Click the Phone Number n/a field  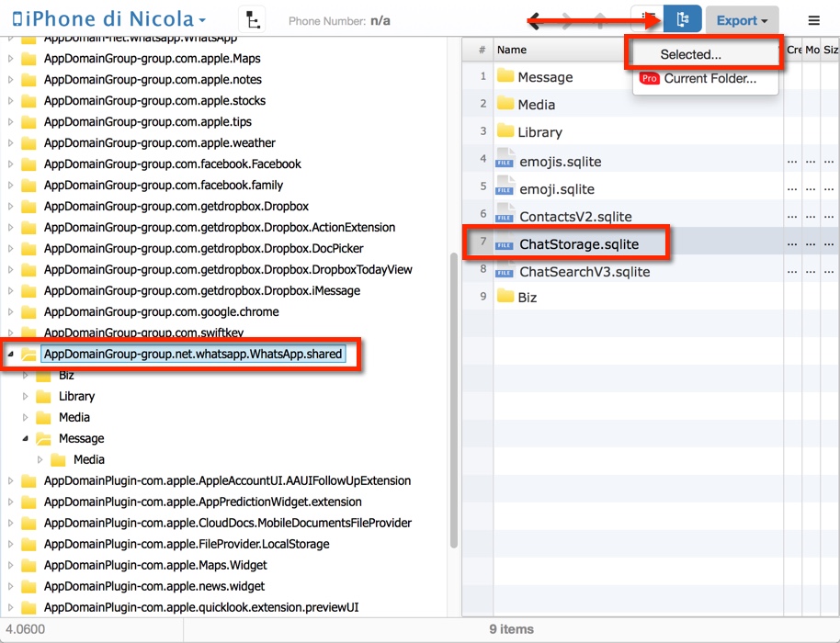coord(339,21)
